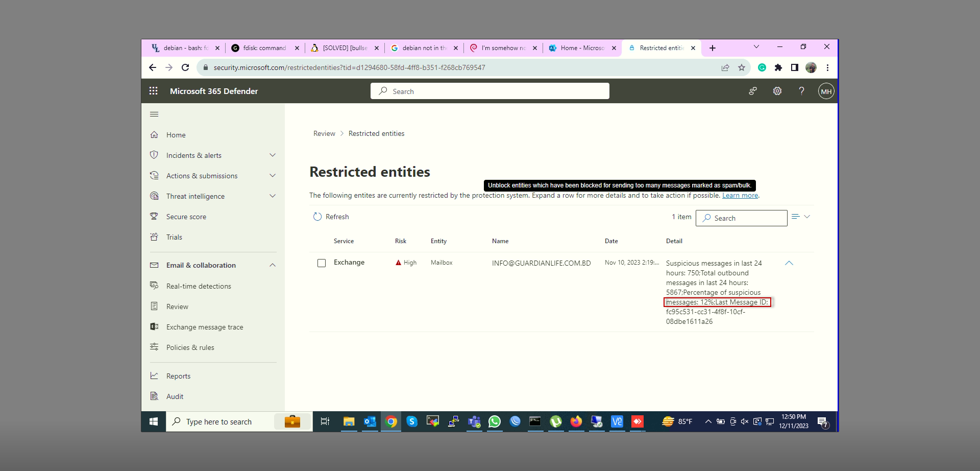This screenshot has width=980, height=471.
Task: Open the Audit section
Action: (175, 396)
